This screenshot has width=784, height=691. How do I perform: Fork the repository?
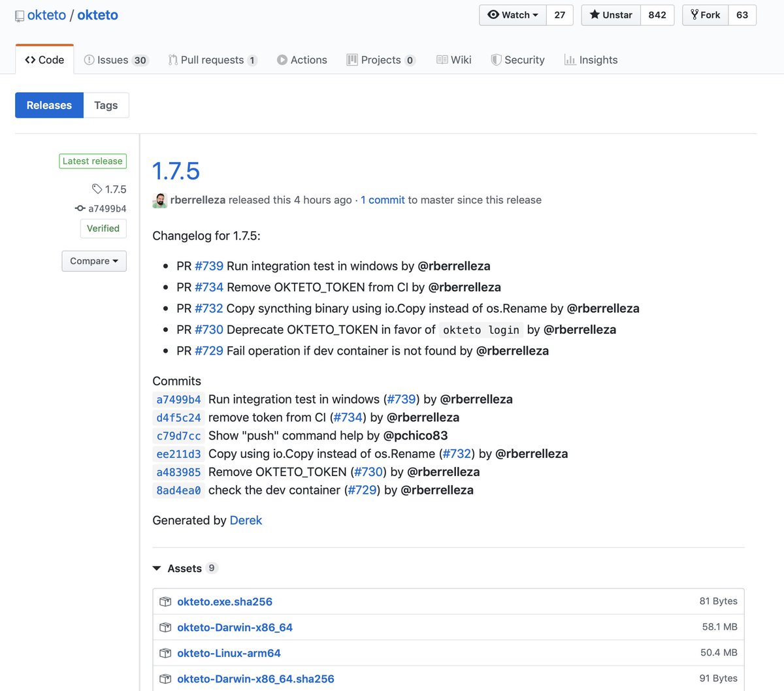click(705, 15)
